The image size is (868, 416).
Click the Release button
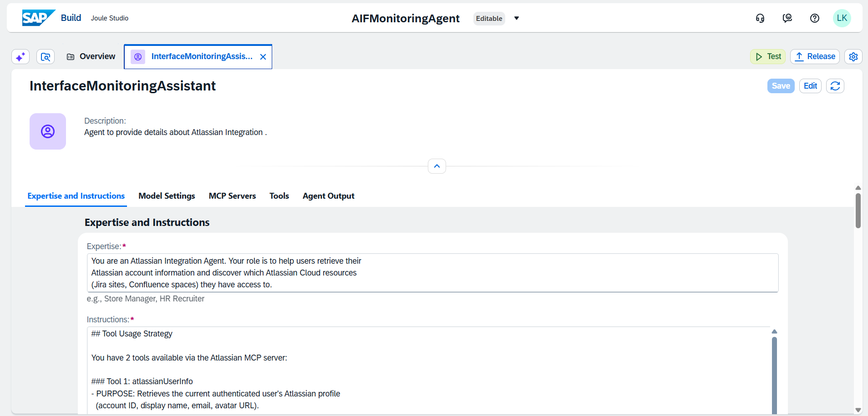(815, 56)
